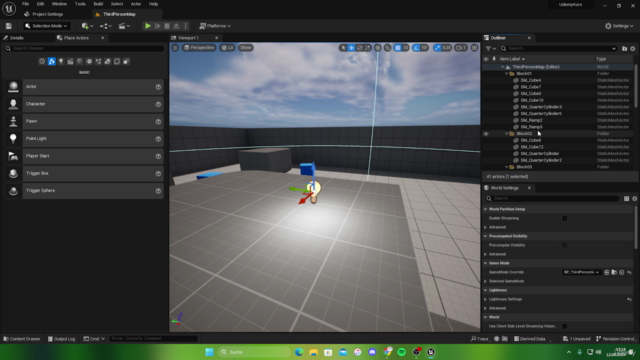640x360 pixels.
Task: Reset GameMode Override to default arrow
Action: [x=629, y=272]
